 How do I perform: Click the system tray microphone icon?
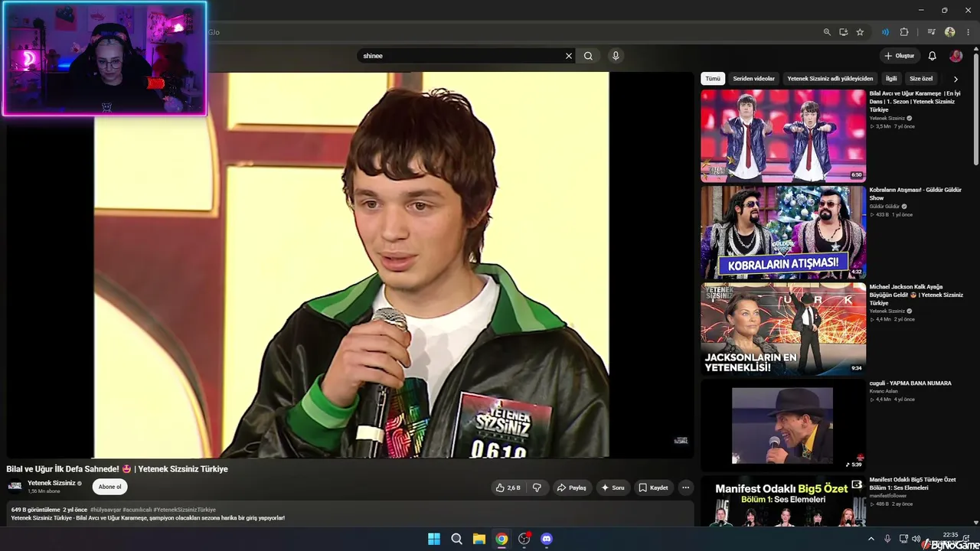point(887,539)
